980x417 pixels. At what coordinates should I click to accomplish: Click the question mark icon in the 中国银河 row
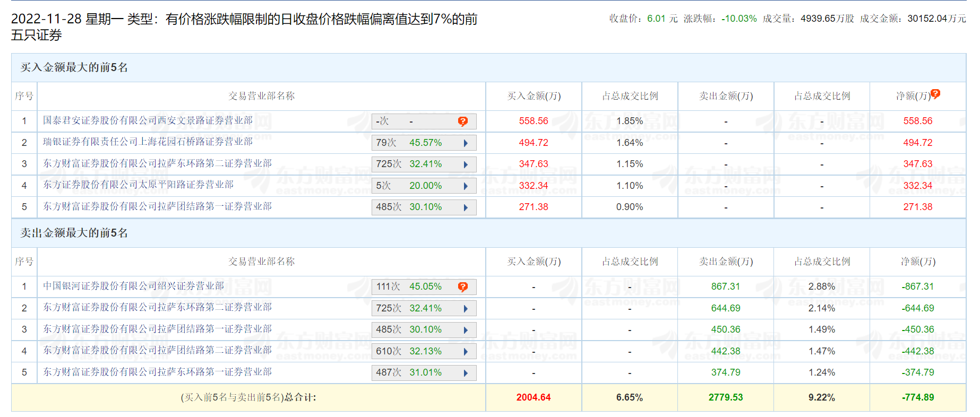coord(462,287)
